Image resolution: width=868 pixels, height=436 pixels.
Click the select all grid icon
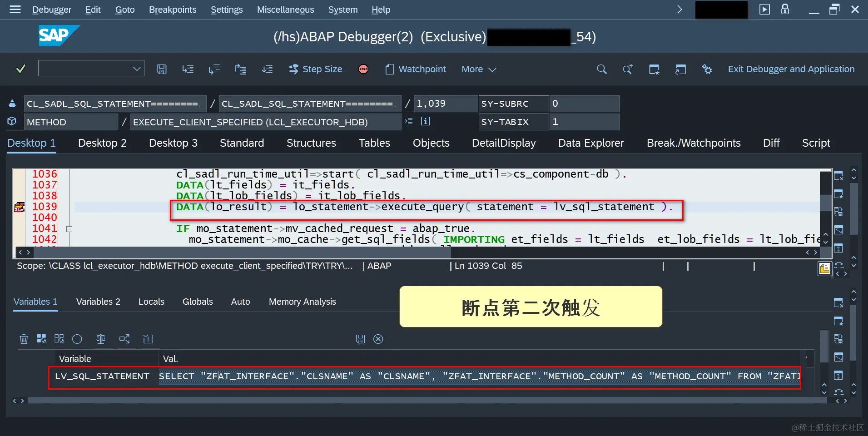(x=42, y=339)
